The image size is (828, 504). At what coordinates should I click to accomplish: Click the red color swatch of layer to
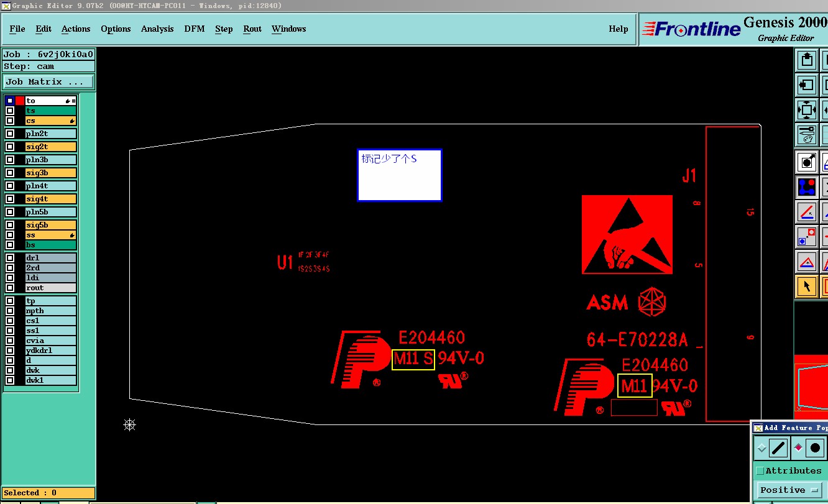click(20, 101)
